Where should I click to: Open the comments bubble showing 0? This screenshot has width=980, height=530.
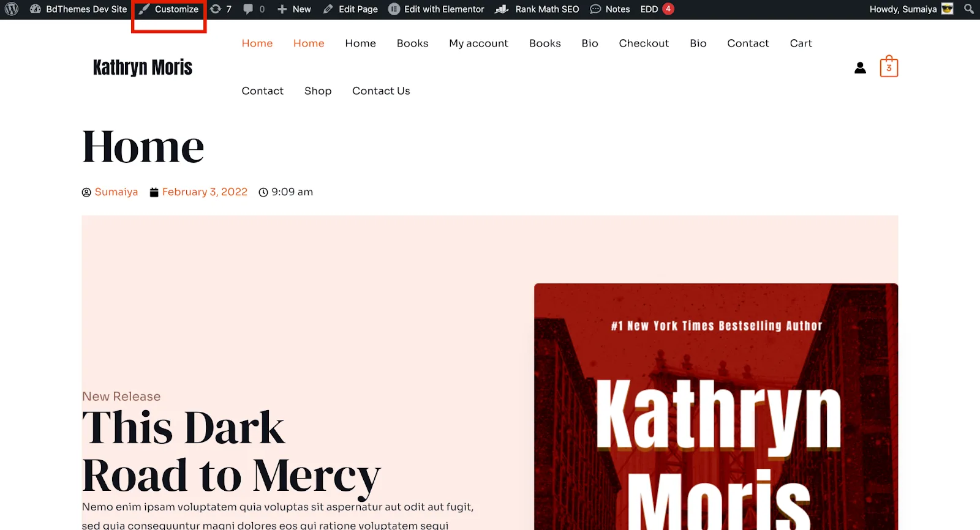[x=254, y=9]
